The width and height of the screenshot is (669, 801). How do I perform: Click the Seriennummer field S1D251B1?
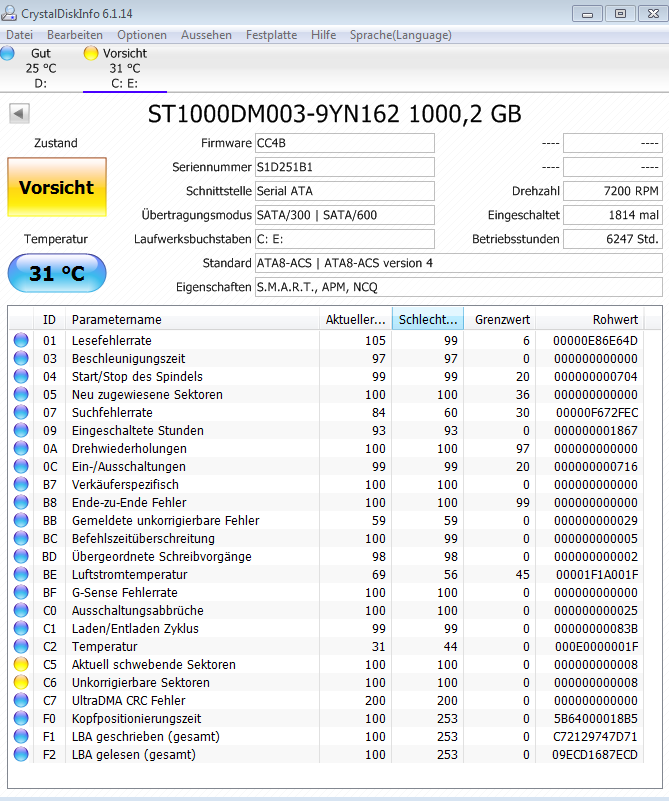pos(345,167)
